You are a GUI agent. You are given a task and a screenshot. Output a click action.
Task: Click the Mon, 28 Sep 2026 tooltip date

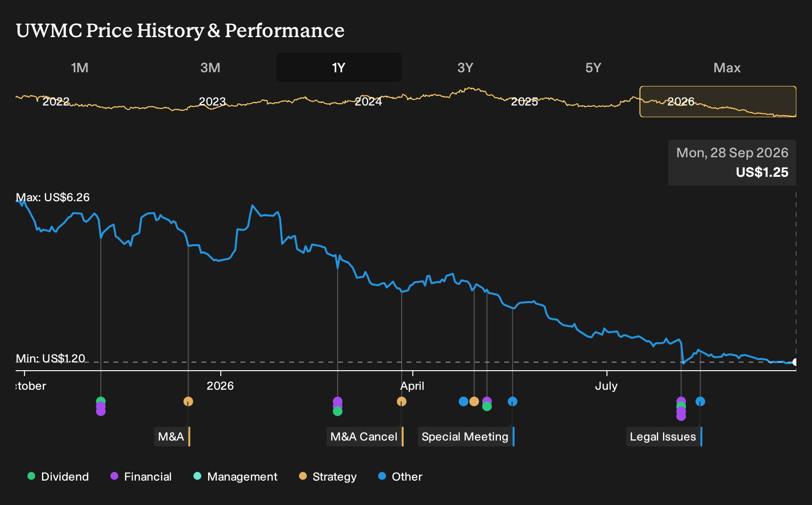[x=732, y=153]
